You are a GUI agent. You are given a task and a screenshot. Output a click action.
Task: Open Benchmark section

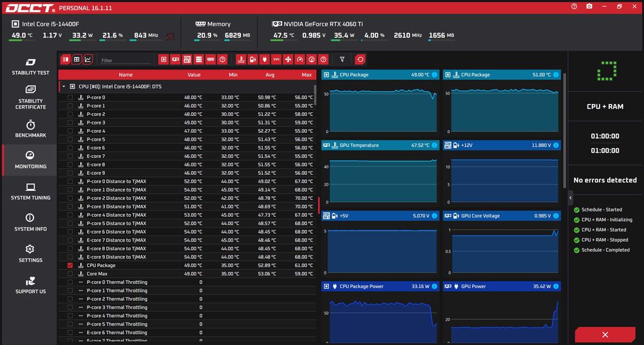30,129
